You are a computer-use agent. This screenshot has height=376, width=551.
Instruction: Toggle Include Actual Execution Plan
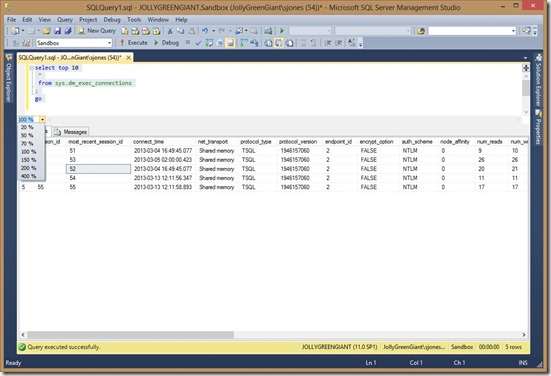pyautogui.click(x=244, y=43)
